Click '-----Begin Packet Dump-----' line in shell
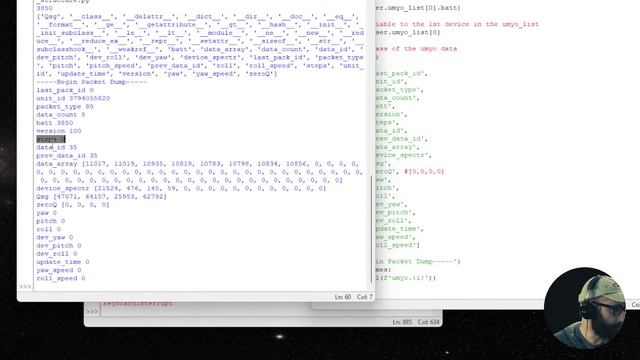This screenshot has height=360, width=640. (x=91, y=82)
